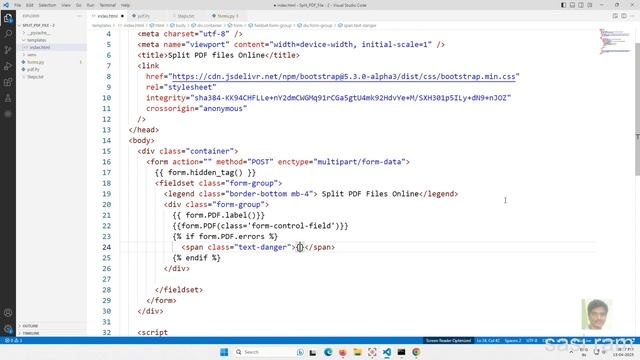Open Microsoft Edge from the taskbar

[328, 352]
